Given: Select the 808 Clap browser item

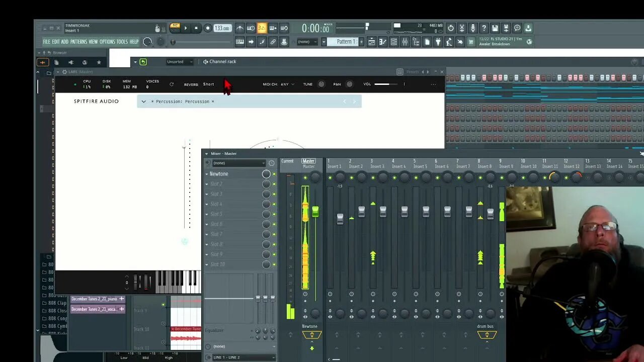Looking at the screenshot, I should tap(54, 303).
